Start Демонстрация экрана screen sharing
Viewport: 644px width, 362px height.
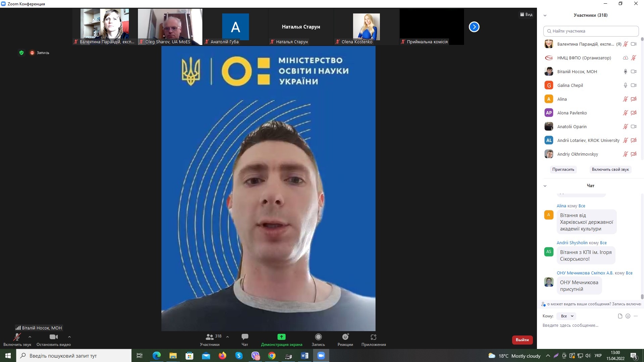click(282, 340)
